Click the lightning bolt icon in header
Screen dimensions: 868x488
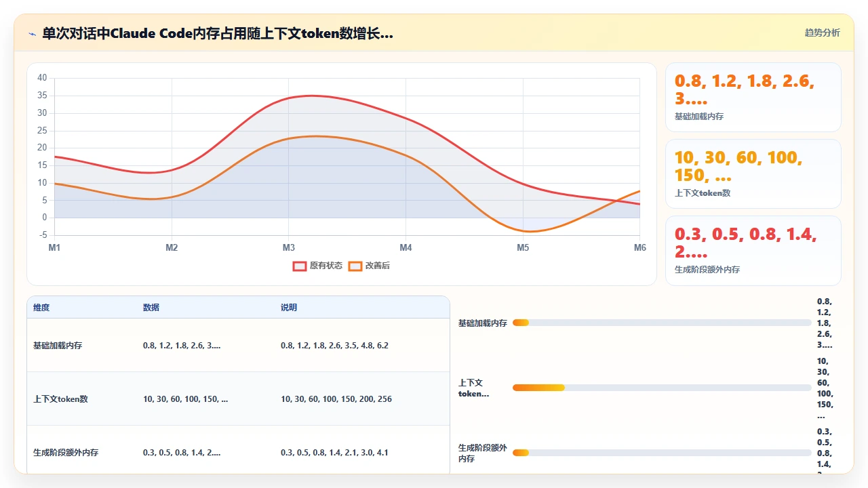33,34
